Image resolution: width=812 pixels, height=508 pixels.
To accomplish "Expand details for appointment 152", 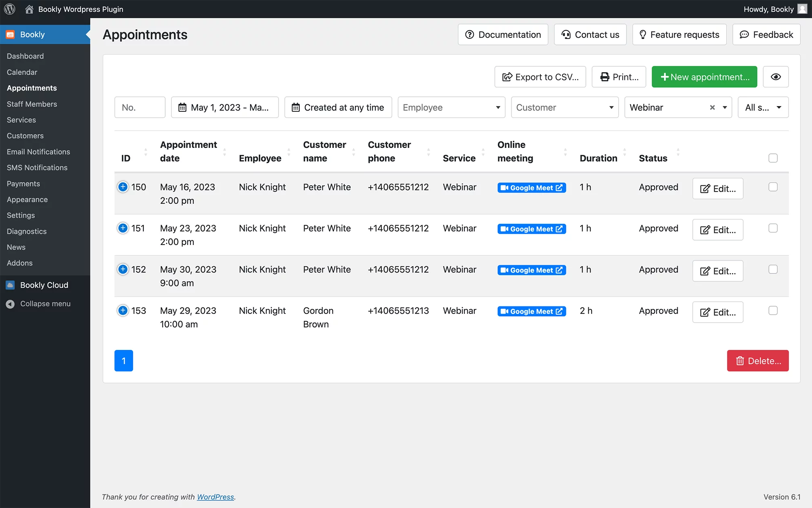I will [123, 269].
